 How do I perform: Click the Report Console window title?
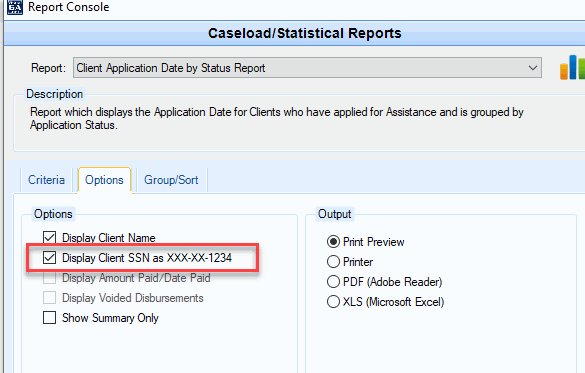coord(69,7)
